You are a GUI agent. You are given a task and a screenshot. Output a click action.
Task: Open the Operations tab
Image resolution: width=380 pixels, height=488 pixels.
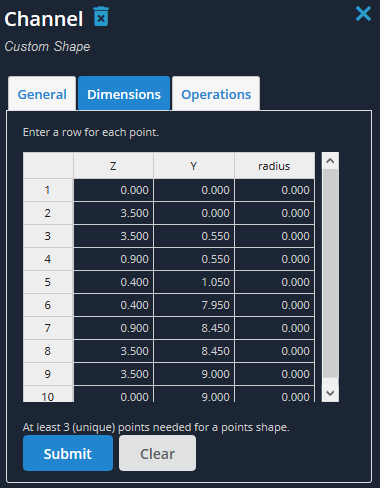[216, 94]
